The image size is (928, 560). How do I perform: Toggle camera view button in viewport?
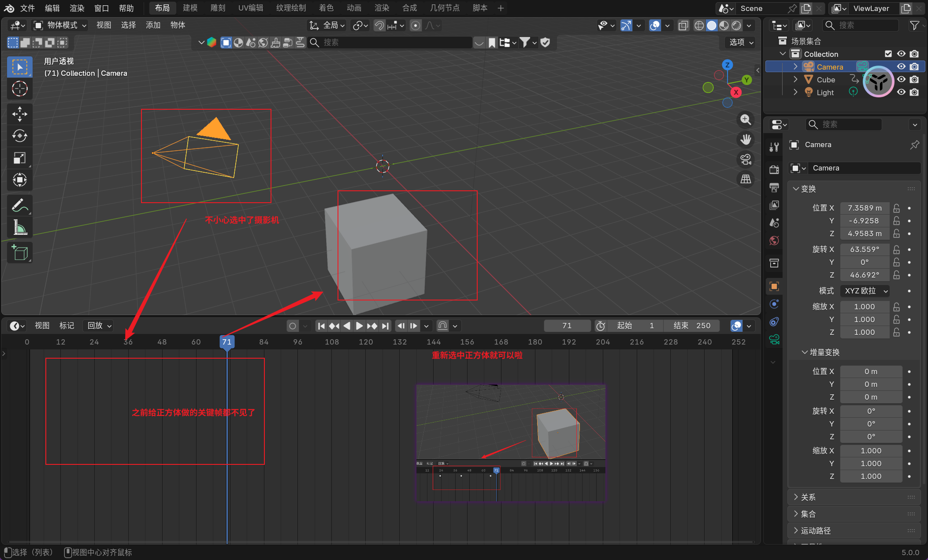tap(746, 159)
